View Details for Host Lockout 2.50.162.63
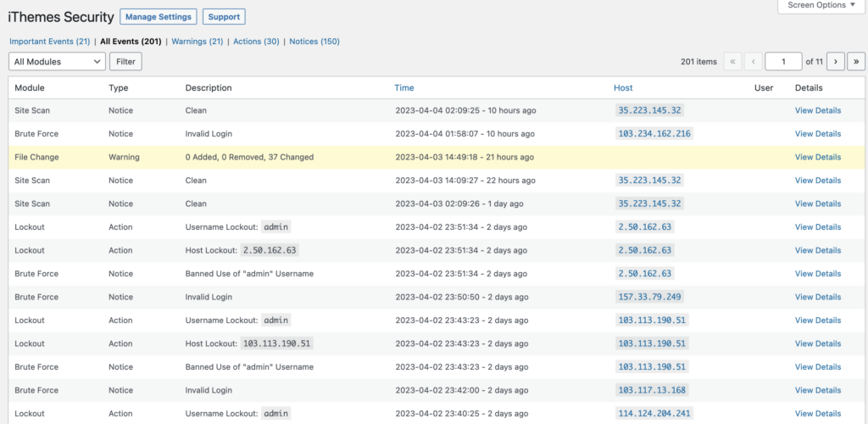Viewport: 868px width, 424px height. [x=818, y=250]
